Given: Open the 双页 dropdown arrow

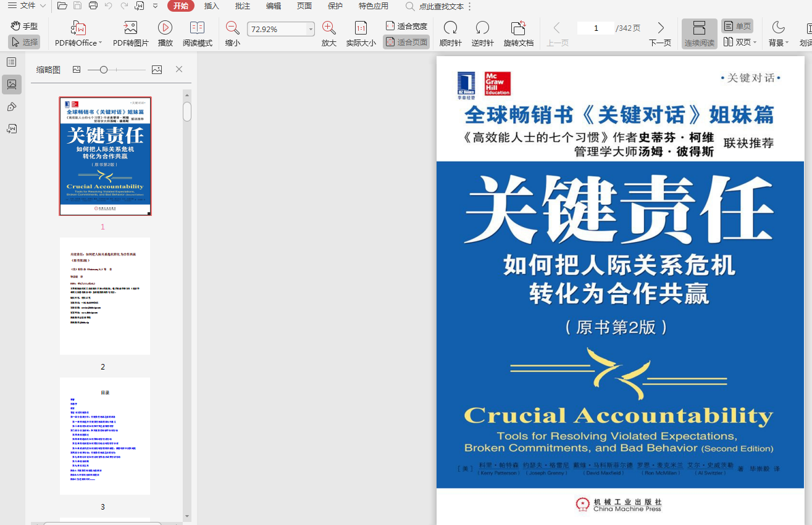Looking at the screenshot, I should (755, 43).
